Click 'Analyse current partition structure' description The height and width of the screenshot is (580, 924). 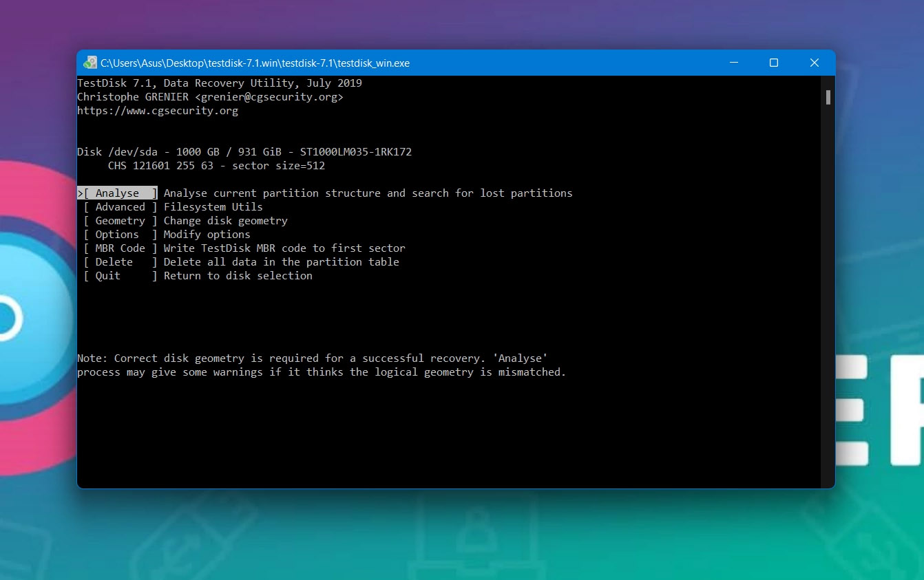368,193
